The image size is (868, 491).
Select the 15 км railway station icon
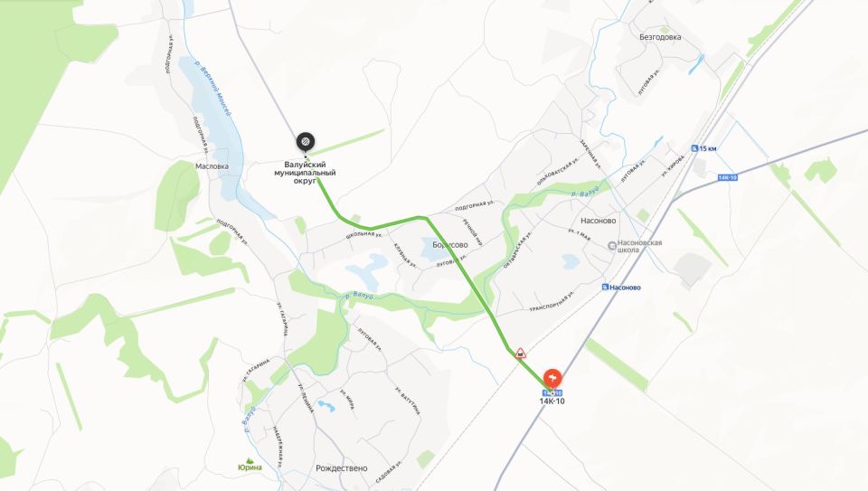point(694,148)
